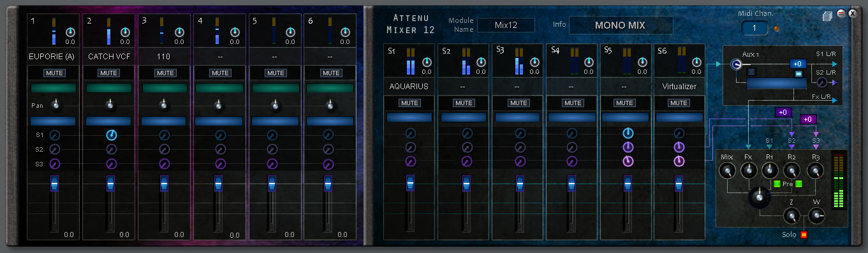Screen dimensions: 868x253
Task: Click the Mix knob in master section
Action: 727,171
